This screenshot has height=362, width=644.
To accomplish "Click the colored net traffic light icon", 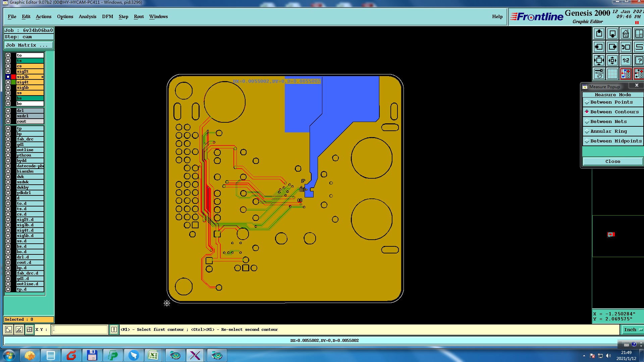I will pyautogui.click(x=626, y=74).
